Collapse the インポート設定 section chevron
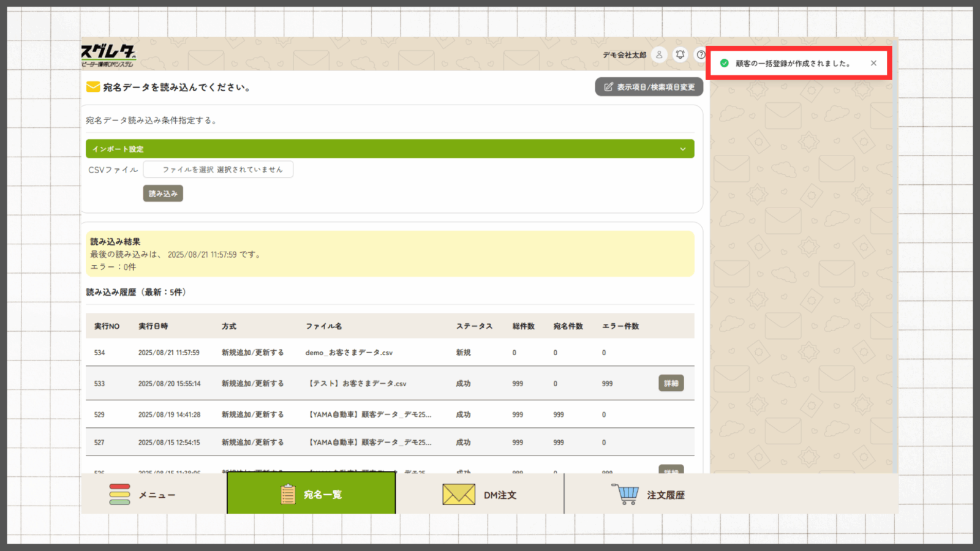This screenshot has height=551, width=980. (683, 149)
